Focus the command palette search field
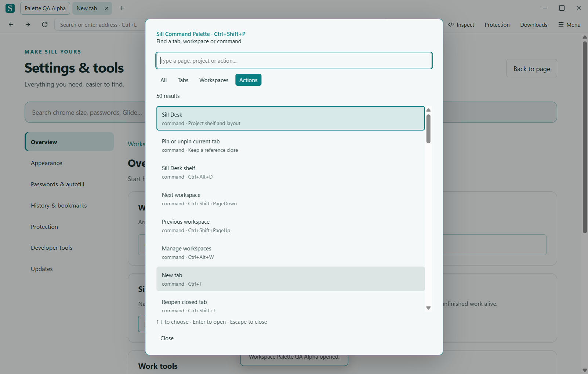This screenshot has width=588, height=374. [294, 60]
